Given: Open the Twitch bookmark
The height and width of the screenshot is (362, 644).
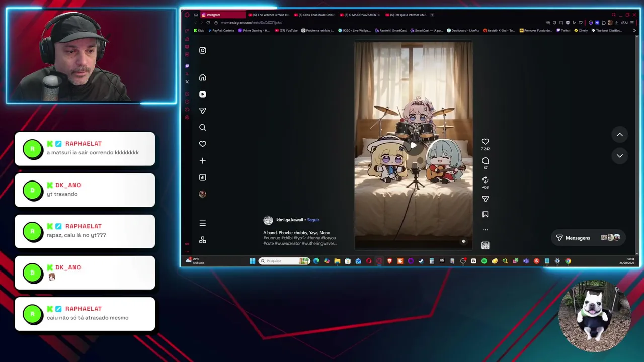Looking at the screenshot, I should 563,31.
